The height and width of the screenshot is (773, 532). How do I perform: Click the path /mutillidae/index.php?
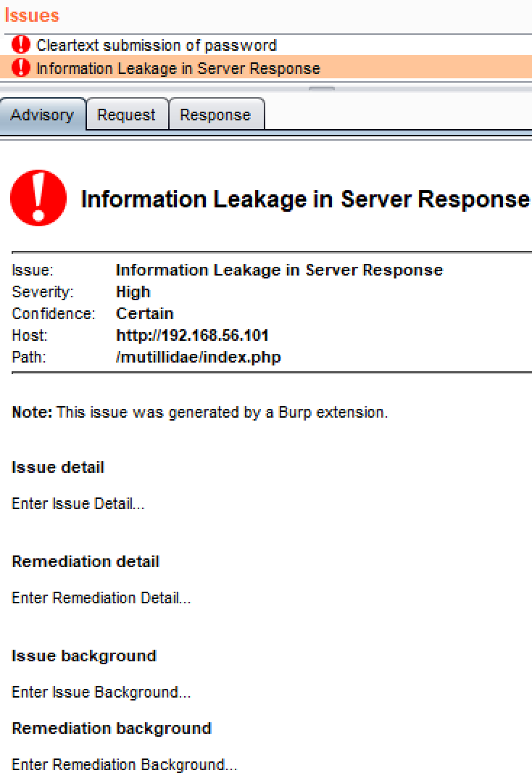tap(198, 357)
